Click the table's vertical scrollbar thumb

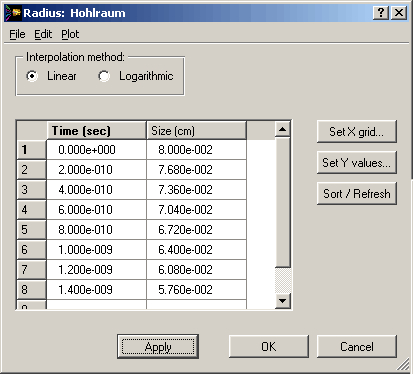click(283, 202)
